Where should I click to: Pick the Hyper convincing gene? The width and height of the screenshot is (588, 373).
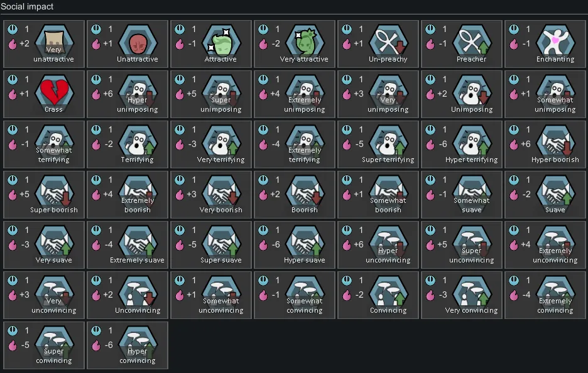click(x=128, y=345)
